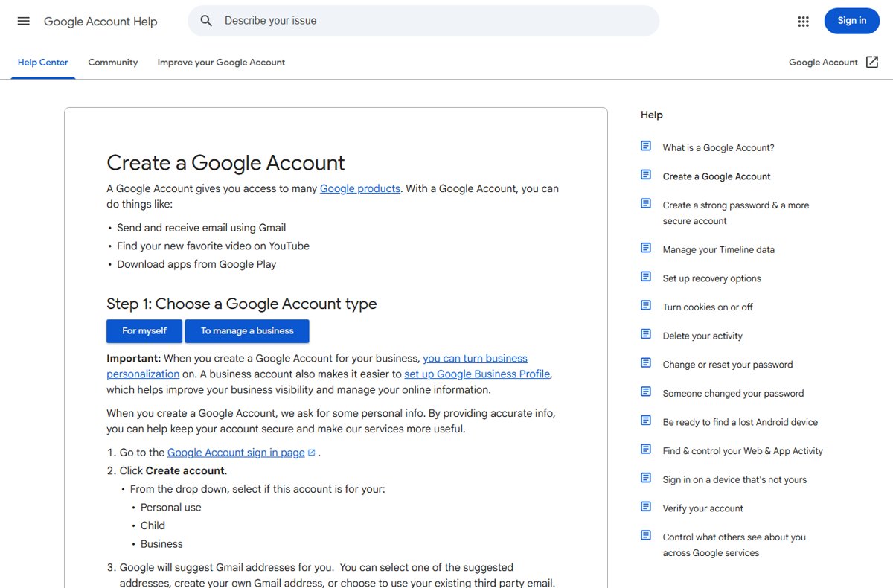
Task: Open you can turn business personalization link
Action: [317, 366]
